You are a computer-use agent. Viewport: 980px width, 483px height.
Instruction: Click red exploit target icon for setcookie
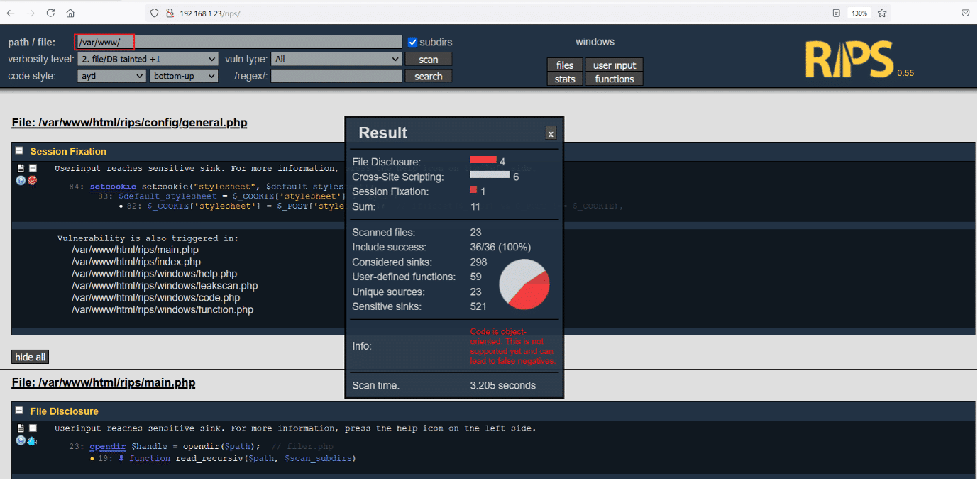click(x=32, y=180)
